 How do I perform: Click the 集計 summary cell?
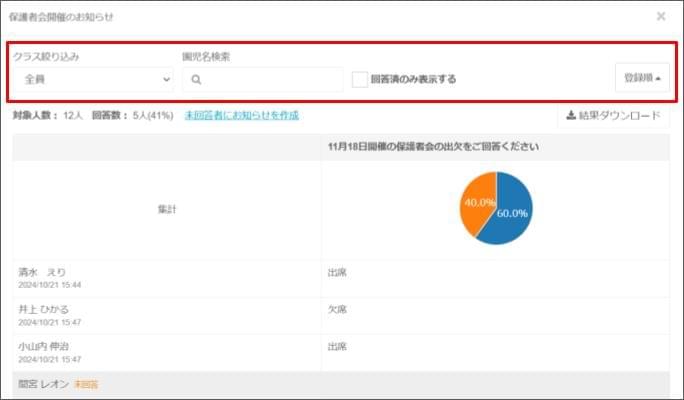[167, 209]
